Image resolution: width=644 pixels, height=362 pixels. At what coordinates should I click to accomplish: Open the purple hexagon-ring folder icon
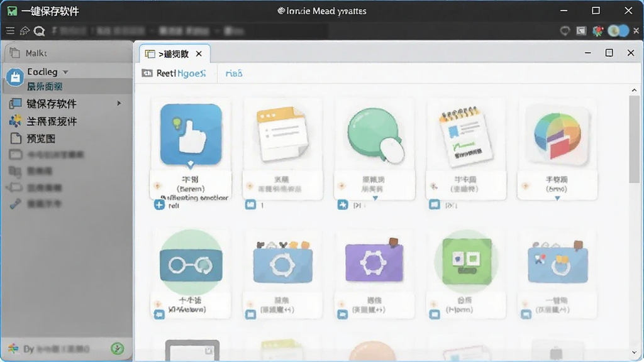tap(374, 261)
